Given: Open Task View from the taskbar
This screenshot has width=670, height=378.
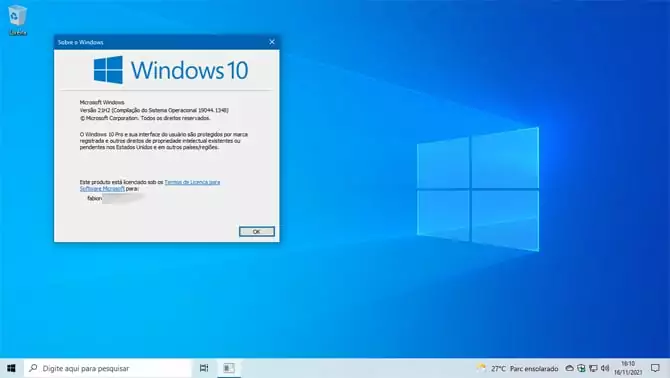Looking at the screenshot, I should pos(204,368).
